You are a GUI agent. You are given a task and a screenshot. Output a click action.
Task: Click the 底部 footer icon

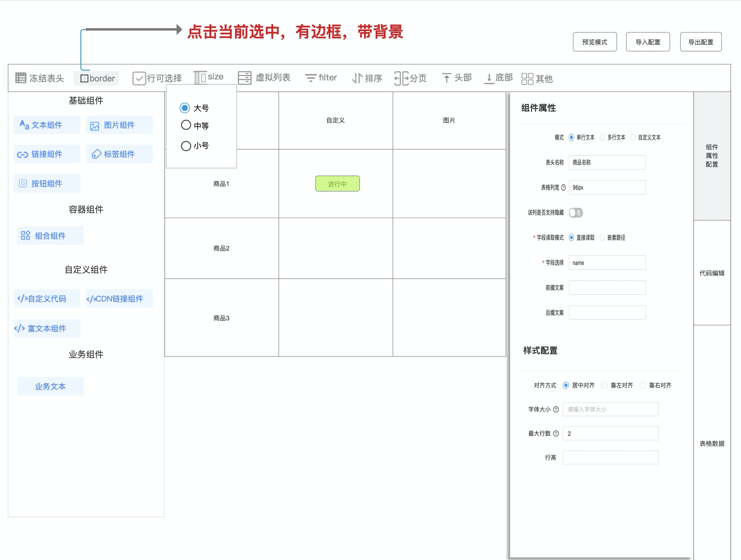(x=498, y=77)
